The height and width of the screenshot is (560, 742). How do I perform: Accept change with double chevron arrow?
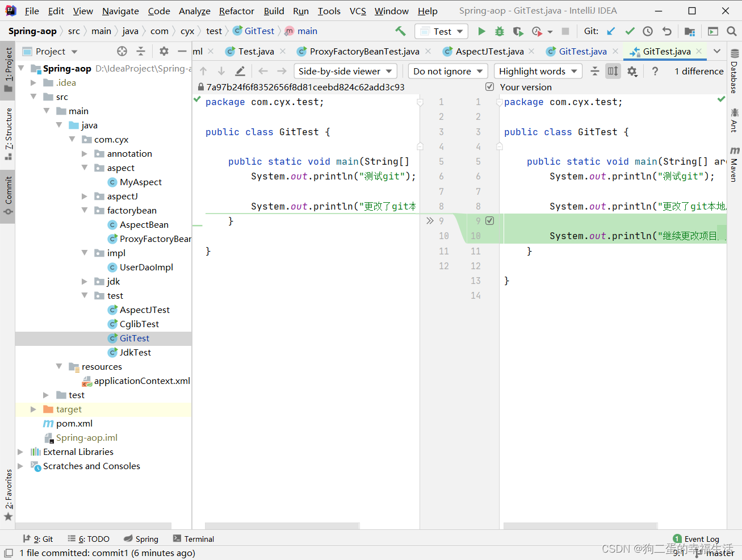(x=430, y=221)
